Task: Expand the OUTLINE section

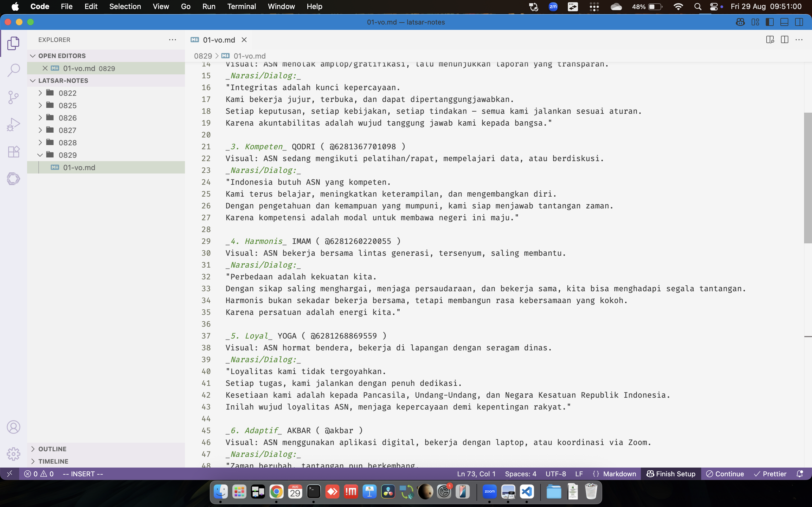Action: [52, 449]
